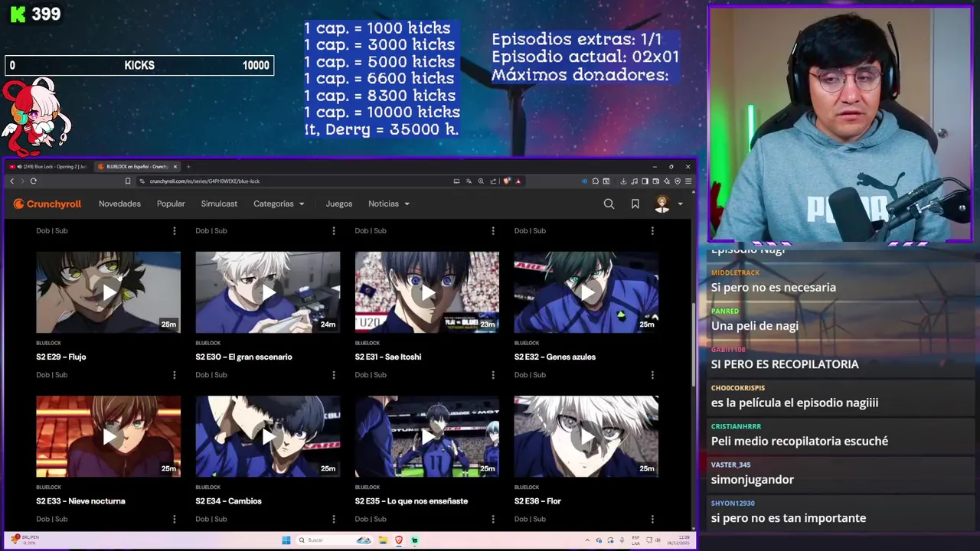
Task: Click the BRL/PEN currency taskbar widget
Action: (x=25, y=540)
